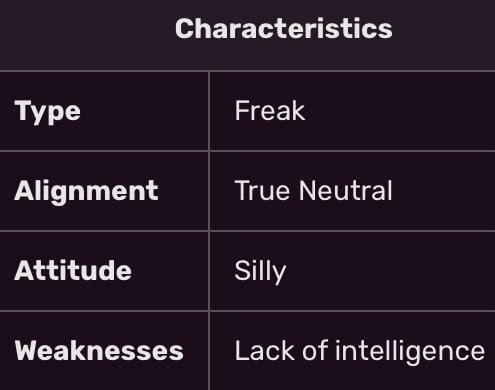Click column divider beside the Silly value

point(209,271)
